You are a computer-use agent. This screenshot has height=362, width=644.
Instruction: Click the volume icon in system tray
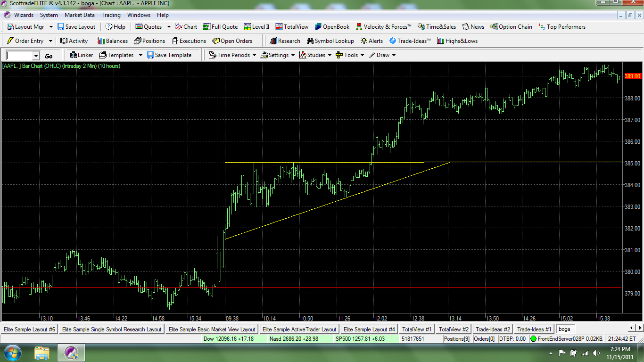pos(595,353)
